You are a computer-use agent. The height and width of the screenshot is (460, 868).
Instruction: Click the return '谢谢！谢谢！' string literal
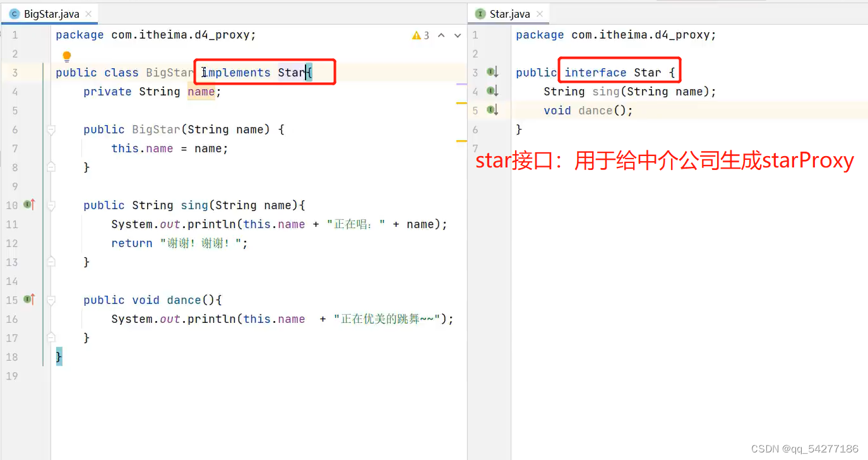click(x=201, y=243)
